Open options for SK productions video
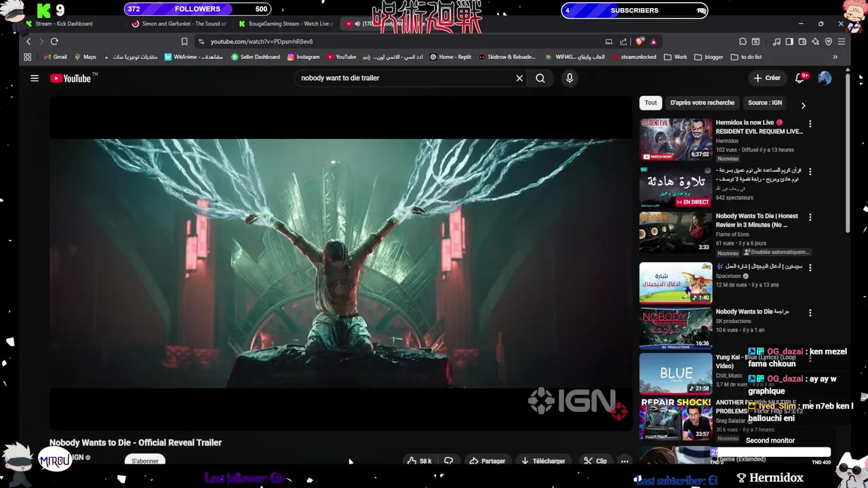868x488 pixels. [x=810, y=313]
